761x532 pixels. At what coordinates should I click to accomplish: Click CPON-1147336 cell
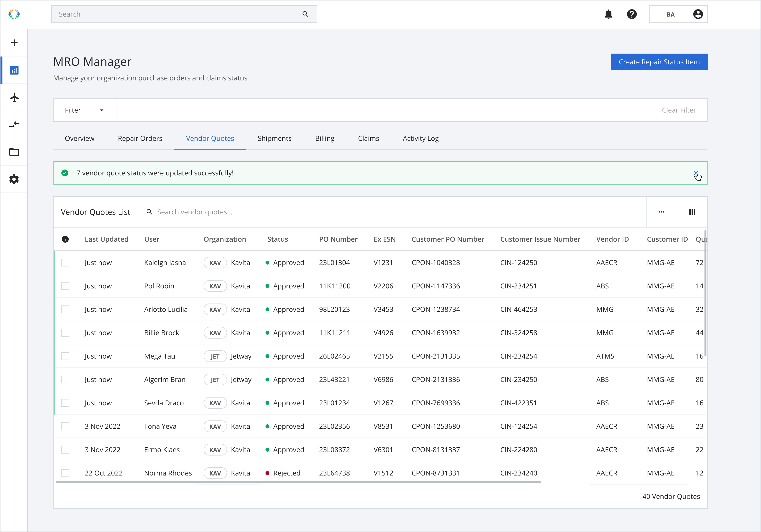click(x=436, y=286)
